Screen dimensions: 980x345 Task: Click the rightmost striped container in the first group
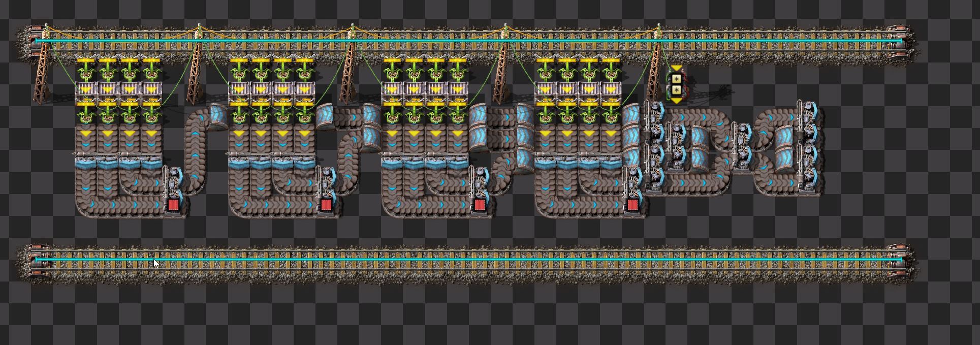151,90
